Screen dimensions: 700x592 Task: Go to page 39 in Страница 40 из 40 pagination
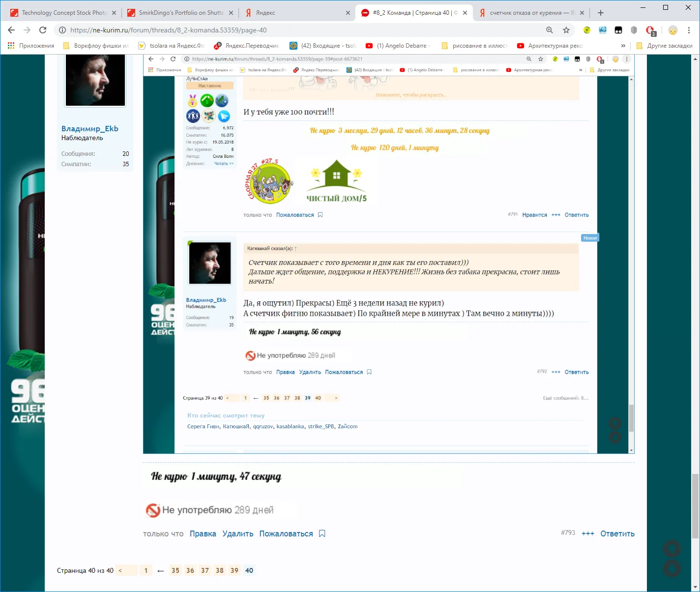pos(234,570)
